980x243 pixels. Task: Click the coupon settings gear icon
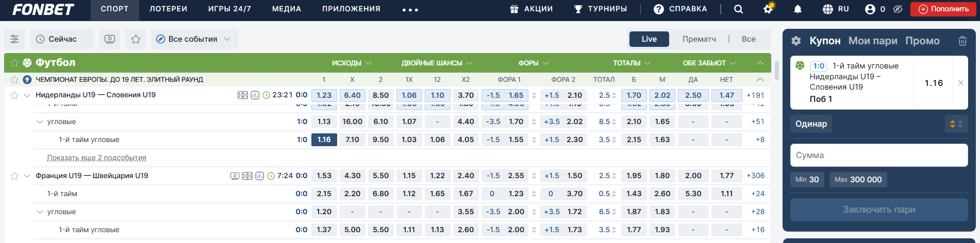[x=796, y=41]
